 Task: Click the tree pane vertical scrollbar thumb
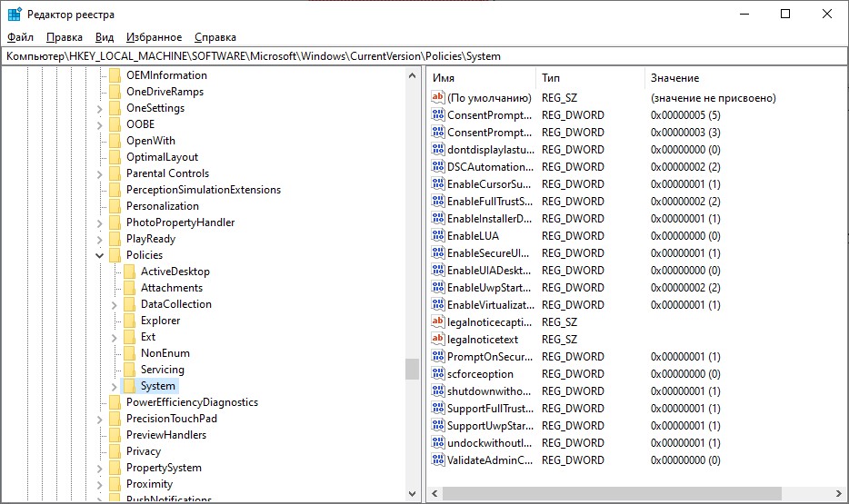(412, 370)
